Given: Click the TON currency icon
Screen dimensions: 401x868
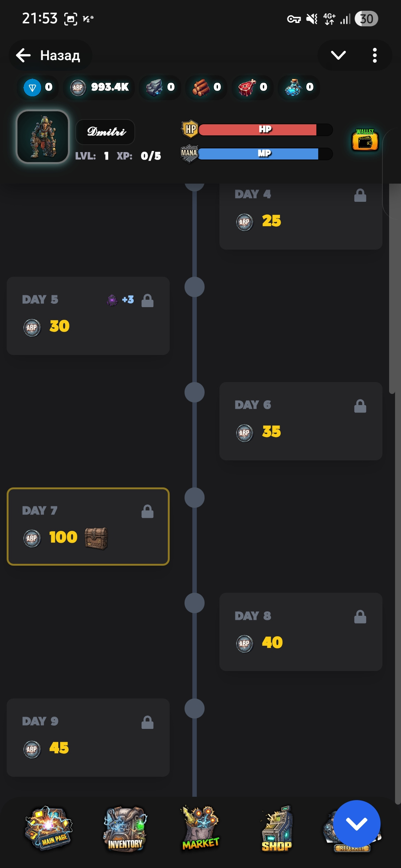Looking at the screenshot, I should 32,88.
